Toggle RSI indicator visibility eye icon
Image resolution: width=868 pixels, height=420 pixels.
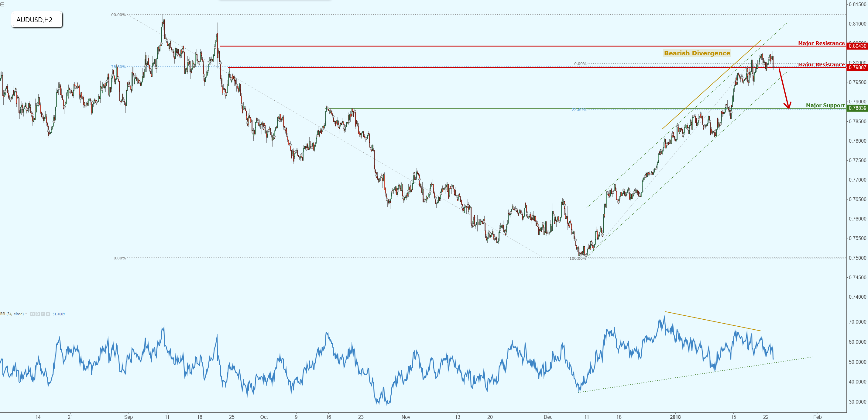click(x=32, y=314)
